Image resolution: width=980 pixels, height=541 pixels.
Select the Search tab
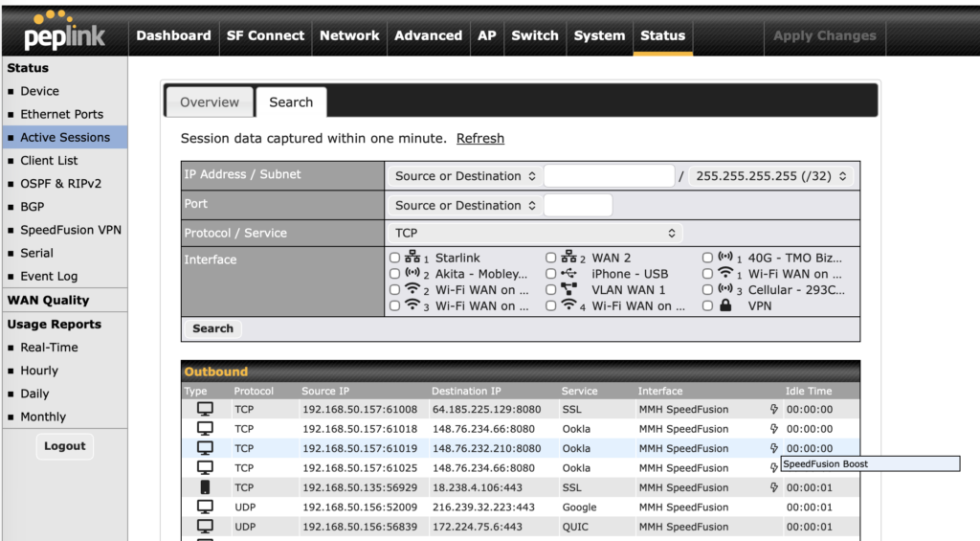[291, 101]
